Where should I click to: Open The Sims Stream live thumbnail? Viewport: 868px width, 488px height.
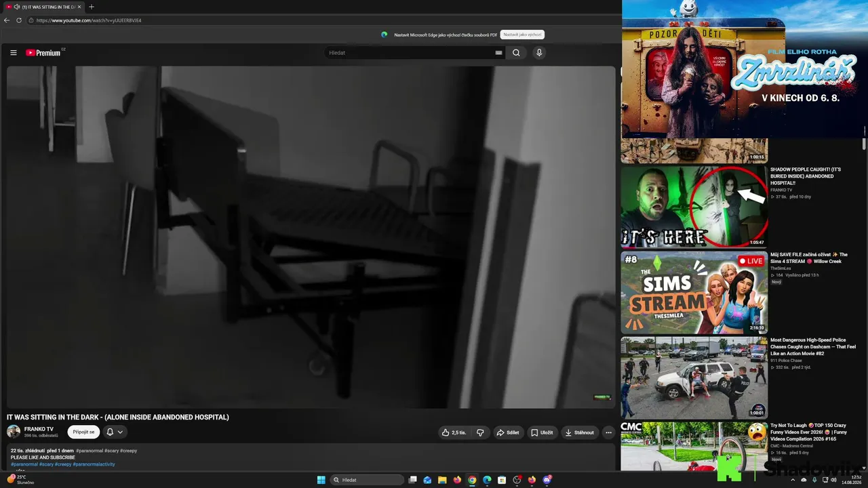[x=694, y=293]
